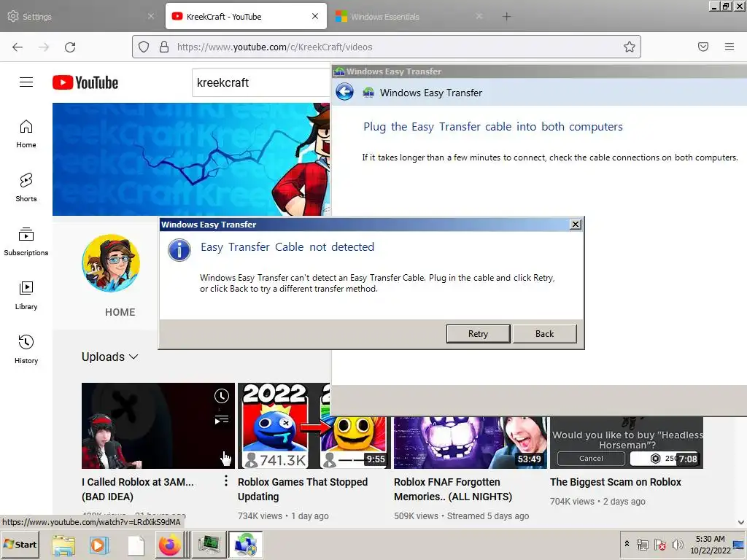The width and height of the screenshot is (747, 560).
Task: Click title 'The Biggest Scam on Roblox'
Action: point(616,482)
